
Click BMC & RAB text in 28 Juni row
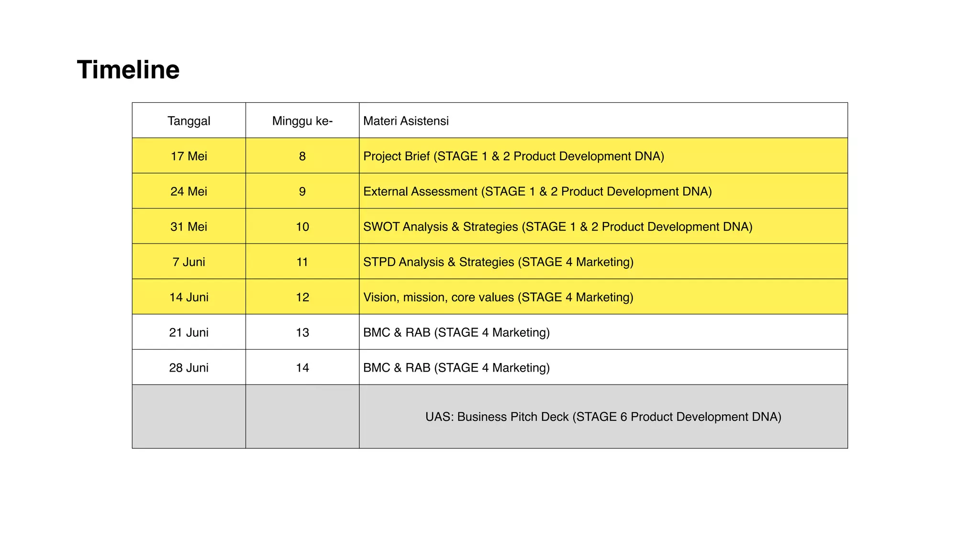[x=457, y=368]
